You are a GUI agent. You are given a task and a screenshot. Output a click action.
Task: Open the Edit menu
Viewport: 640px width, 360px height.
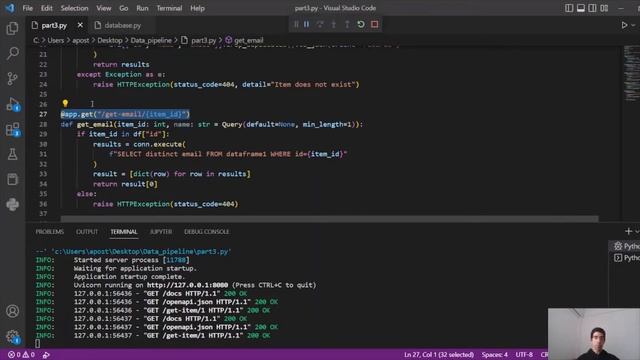[x=47, y=8]
